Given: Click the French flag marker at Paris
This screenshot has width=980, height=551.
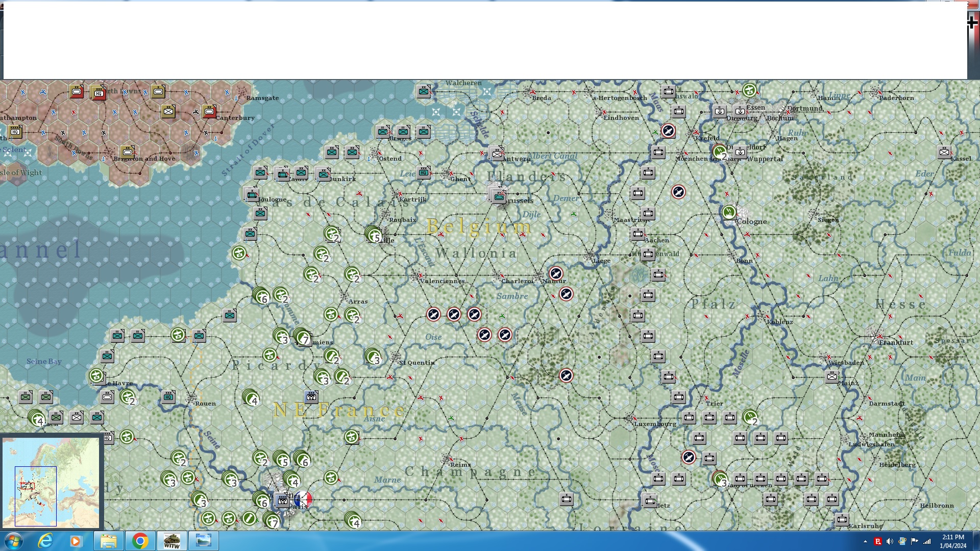Looking at the screenshot, I should coord(303,499).
